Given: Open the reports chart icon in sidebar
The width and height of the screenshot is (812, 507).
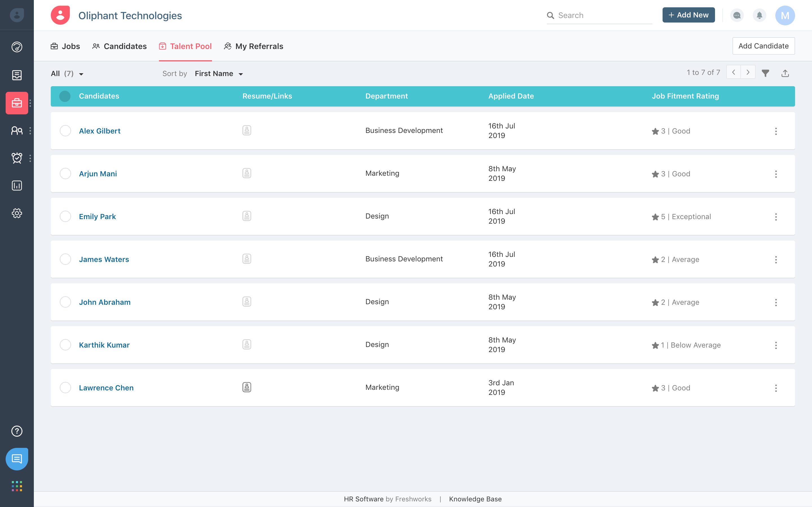Looking at the screenshot, I should click(x=17, y=185).
